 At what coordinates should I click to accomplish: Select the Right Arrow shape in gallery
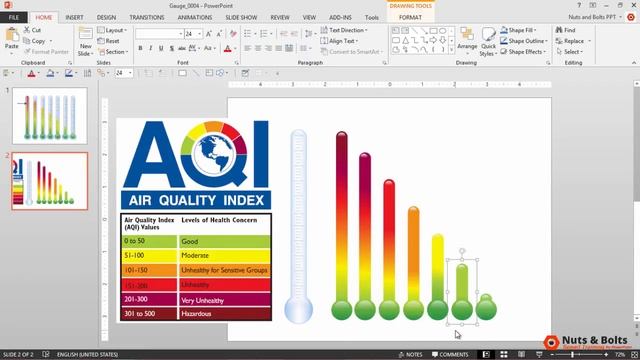[433, 40]
